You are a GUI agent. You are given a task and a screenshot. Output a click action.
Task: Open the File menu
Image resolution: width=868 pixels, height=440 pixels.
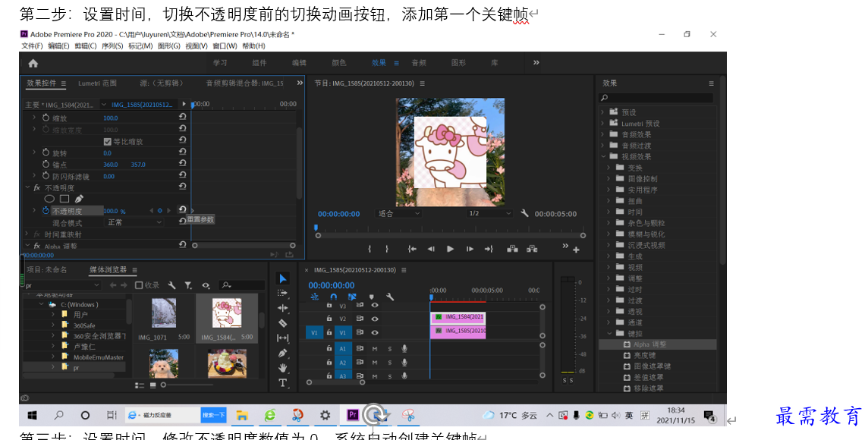[32, 46]
